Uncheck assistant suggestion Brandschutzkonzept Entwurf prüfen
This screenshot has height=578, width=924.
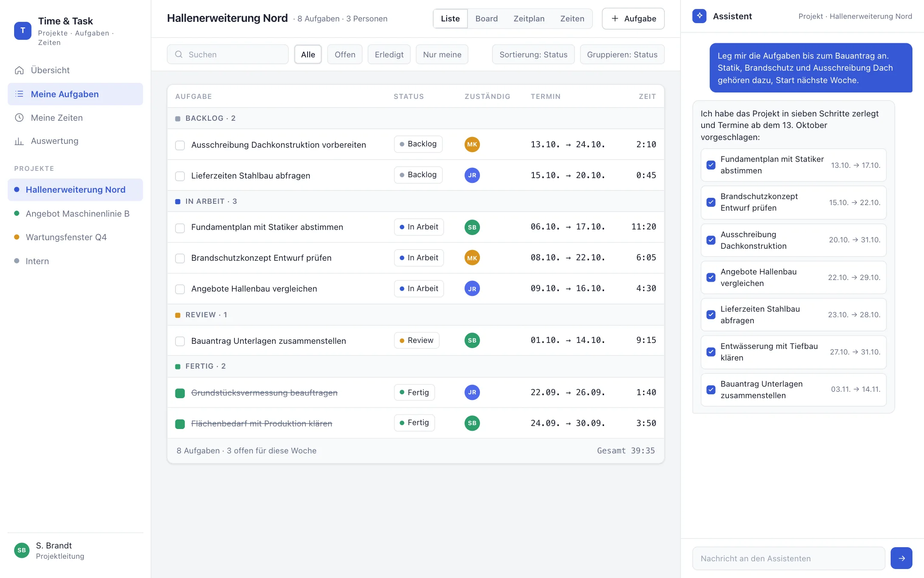pyautogui.click(x=711, y=202)
